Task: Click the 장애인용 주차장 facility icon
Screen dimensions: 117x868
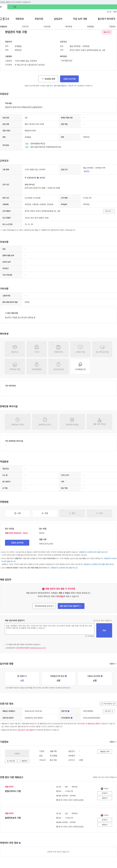Action: (x=17, y=422)
